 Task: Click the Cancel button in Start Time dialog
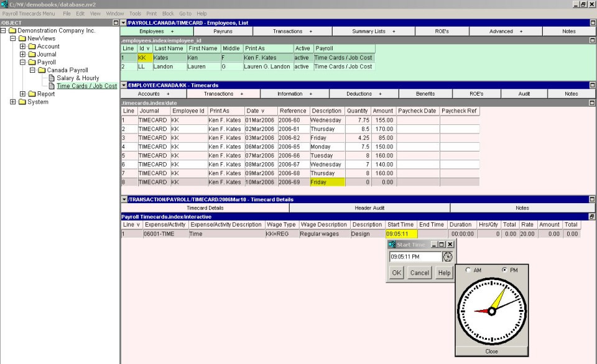[420, 273]
